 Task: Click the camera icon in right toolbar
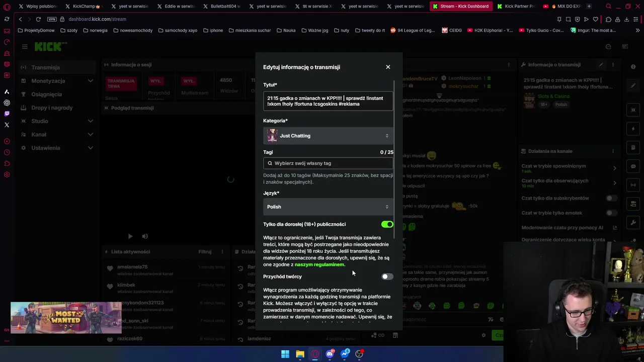click(x=633, y=204)
